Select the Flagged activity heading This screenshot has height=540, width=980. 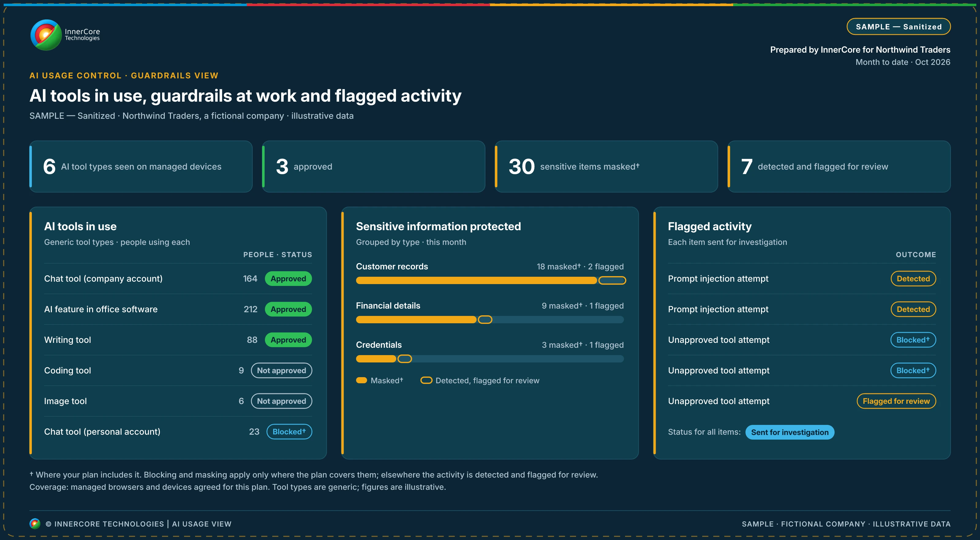(710, 227)
